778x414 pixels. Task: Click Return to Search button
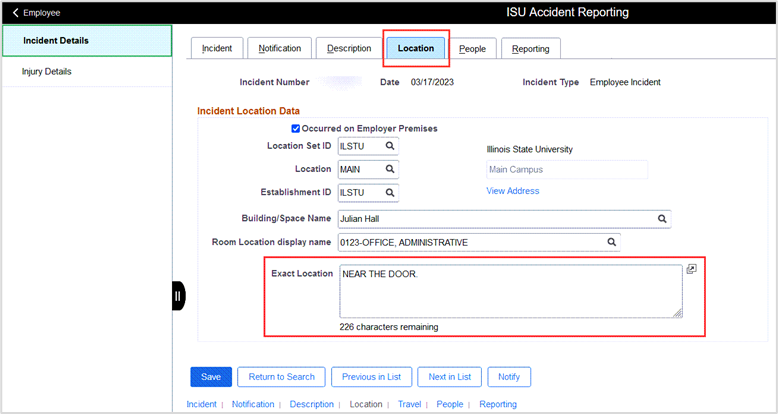pos(281,377)
